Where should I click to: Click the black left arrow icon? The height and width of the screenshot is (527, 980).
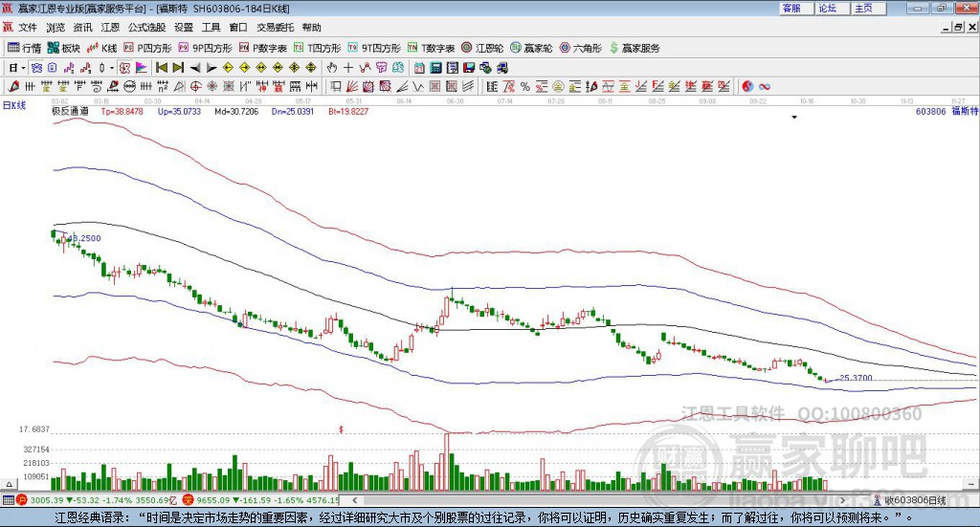coord(195,68)
